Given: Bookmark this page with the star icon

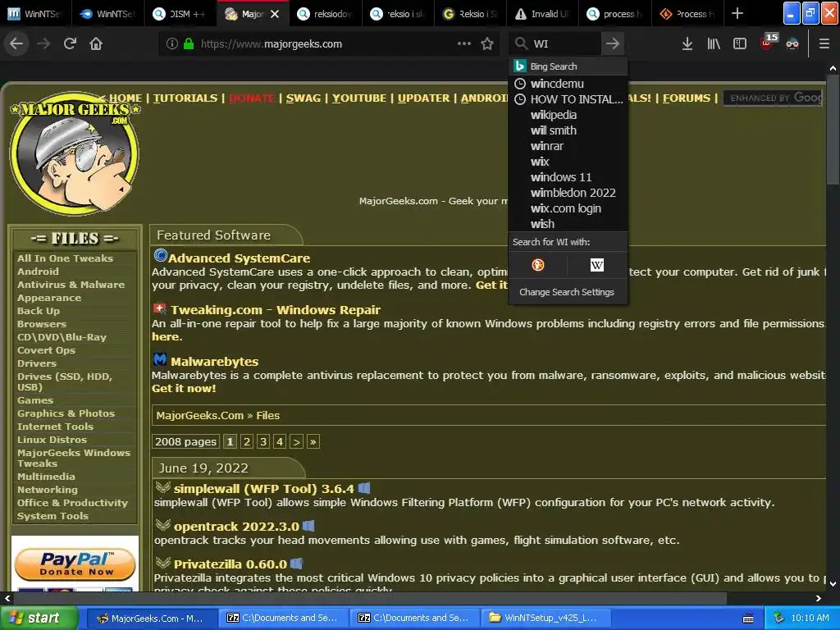Looking at the screenshot, I should click(487, 44).
